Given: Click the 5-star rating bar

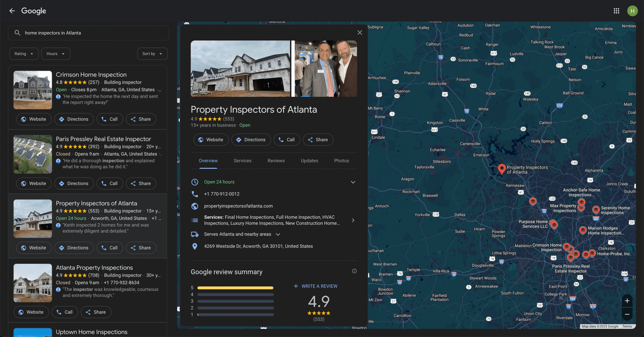Looking at the screenshot, I should pyautogui.click(x=235, y=288).
